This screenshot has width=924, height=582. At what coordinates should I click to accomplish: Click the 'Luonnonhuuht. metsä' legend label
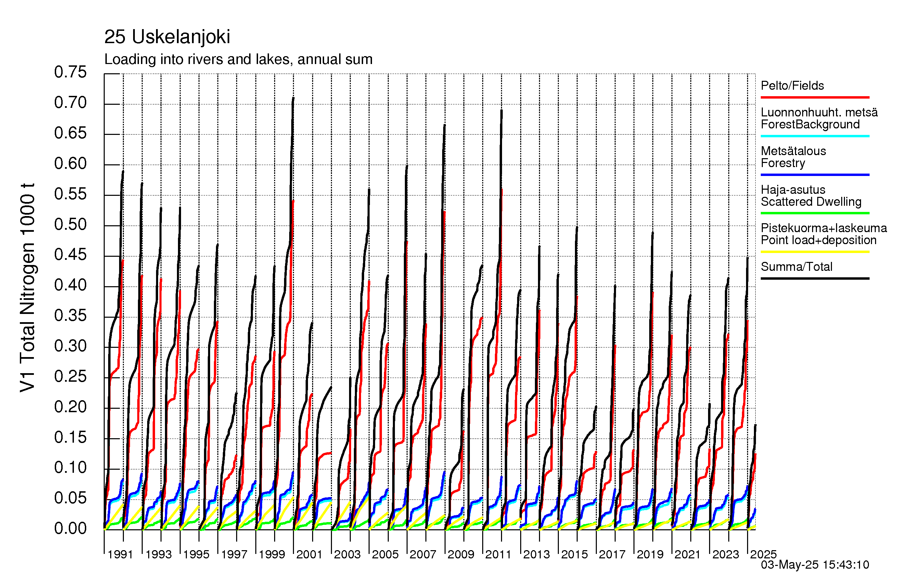tap(819, 112)
